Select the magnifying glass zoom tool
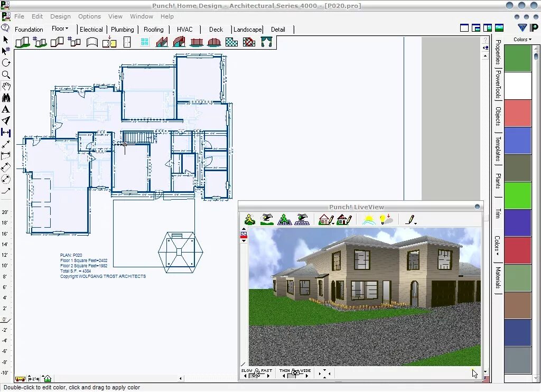 tap(6, 74)
